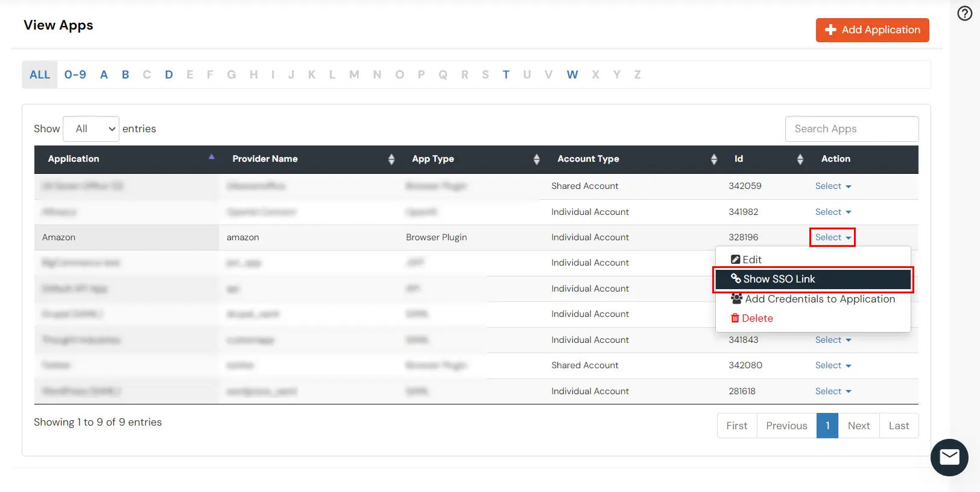
Task: Go to Next page
Action: point(859,426)
